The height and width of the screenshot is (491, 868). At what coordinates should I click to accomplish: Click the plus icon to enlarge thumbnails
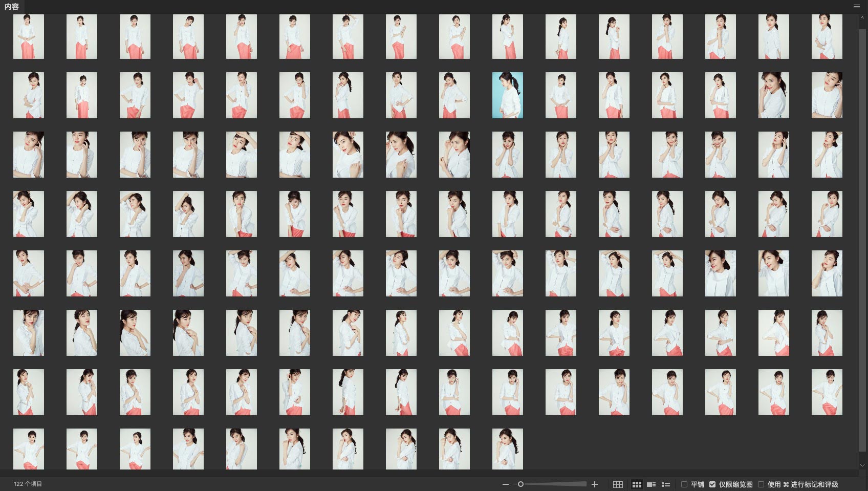pos(595,484)
